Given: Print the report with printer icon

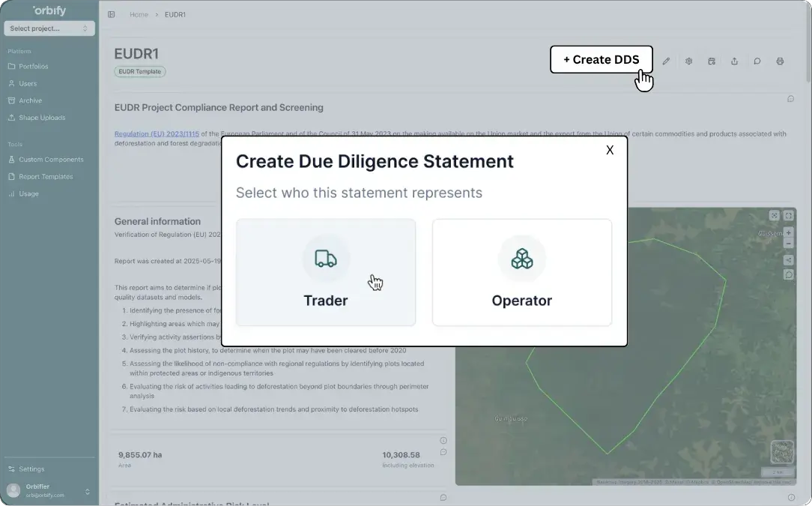Looking at the screenshot, I should point(780,61).
